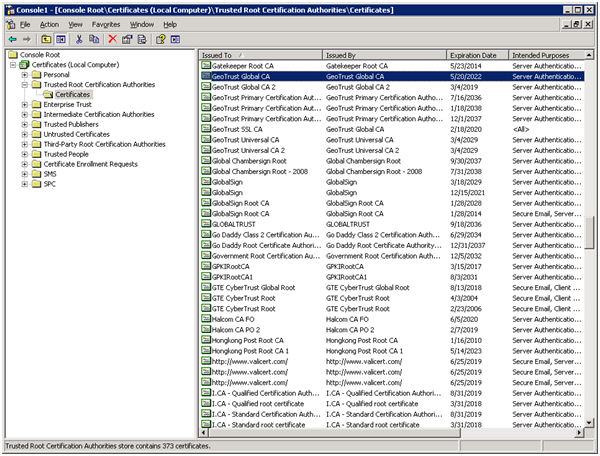600x456 pixels.
Task: Open the Window menu
Action: point(142,24)
